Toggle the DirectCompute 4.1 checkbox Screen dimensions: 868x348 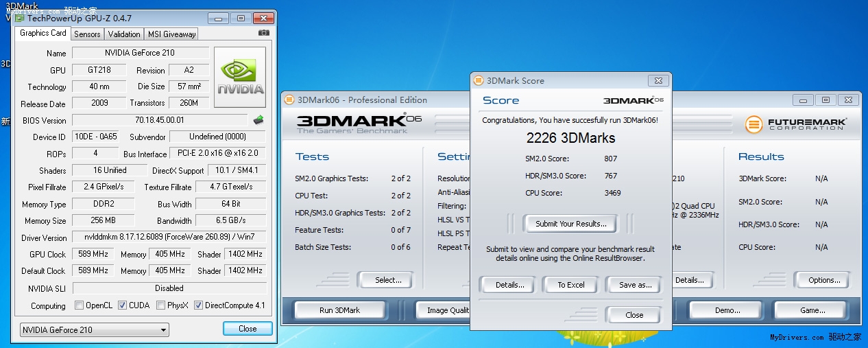(198, 305)
